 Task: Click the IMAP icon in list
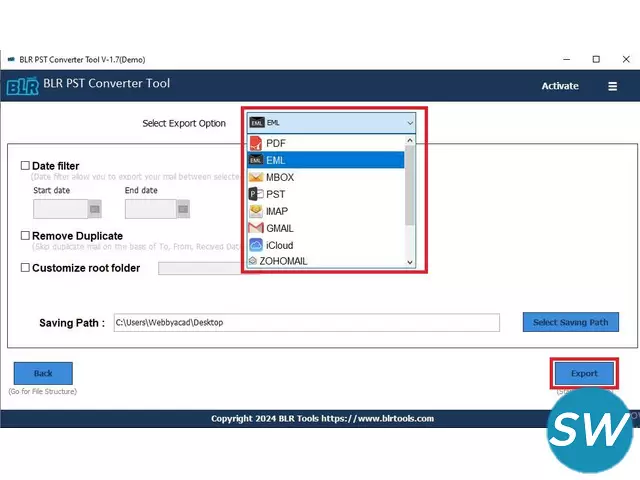point(255,211)
